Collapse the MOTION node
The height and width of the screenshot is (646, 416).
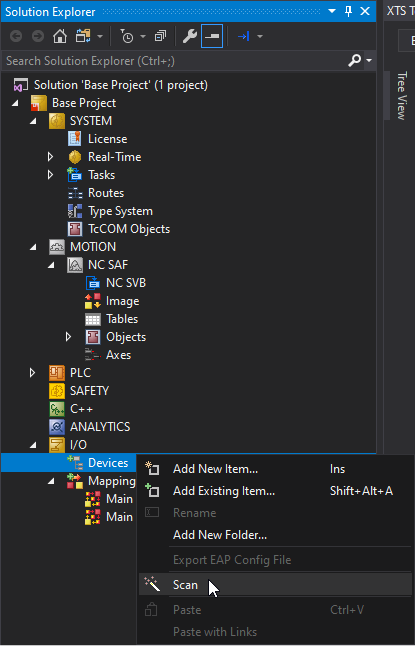33,247
